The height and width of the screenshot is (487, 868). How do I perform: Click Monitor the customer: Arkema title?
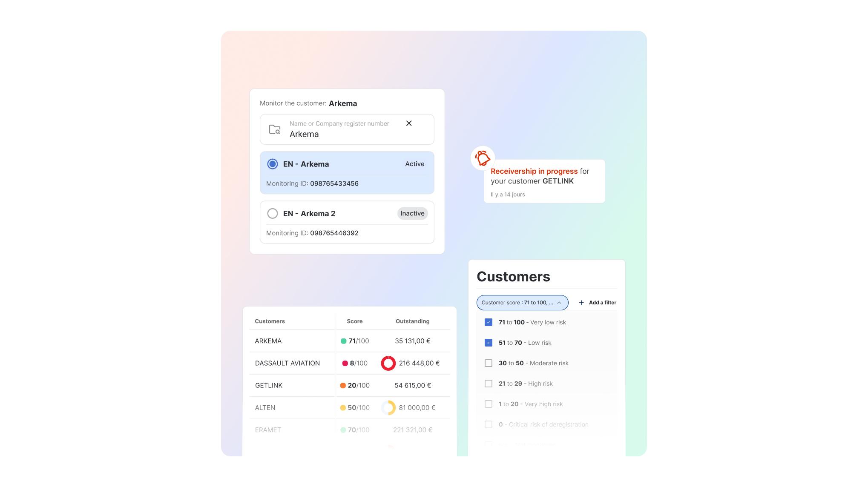coord(308,103)
